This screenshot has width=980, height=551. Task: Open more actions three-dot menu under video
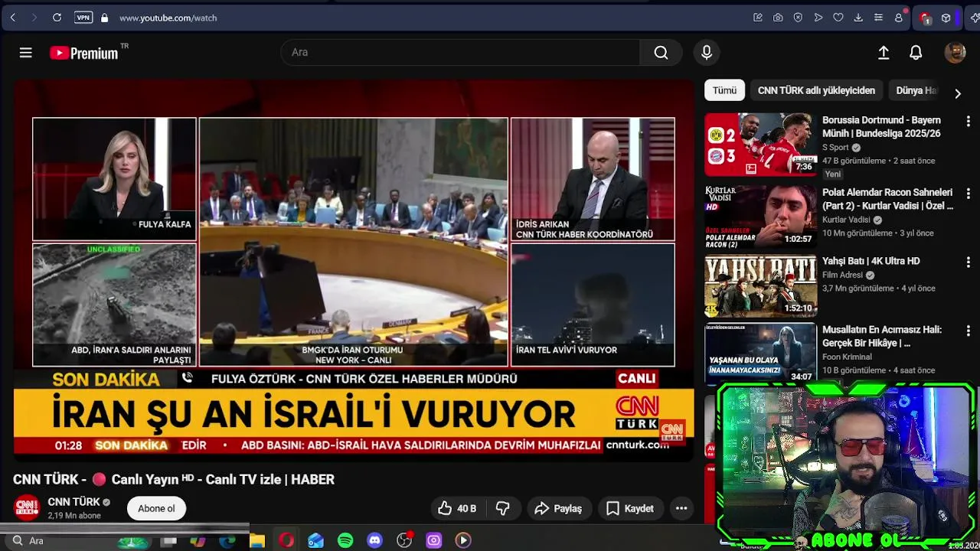coord(681,508)
